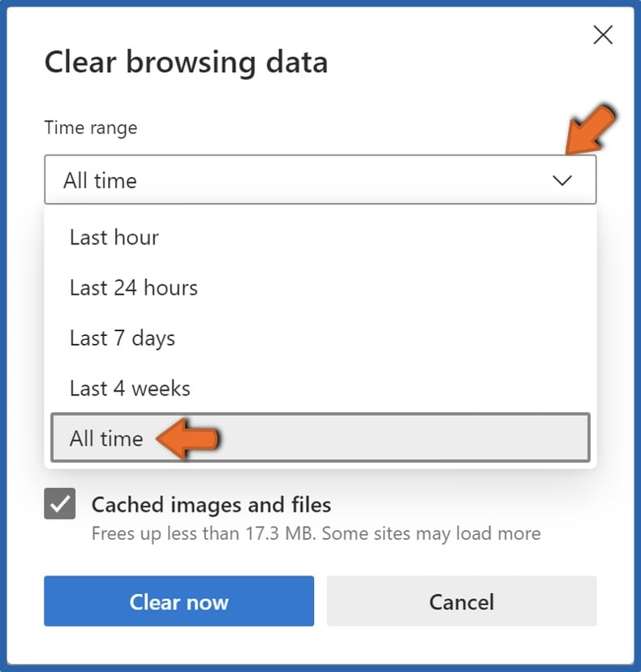The width and height of the screenshot is (641, 672).
Task: Click the "Time range" label
Action: [x=91, y=127]
